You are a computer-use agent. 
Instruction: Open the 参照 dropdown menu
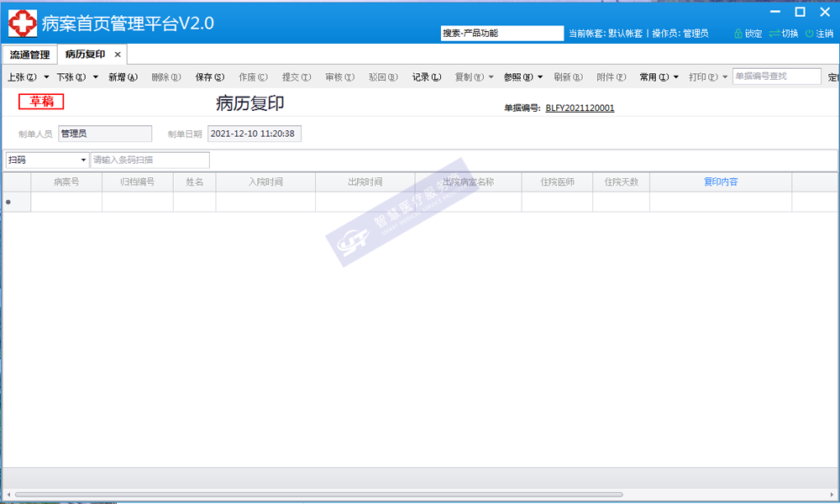523,77
